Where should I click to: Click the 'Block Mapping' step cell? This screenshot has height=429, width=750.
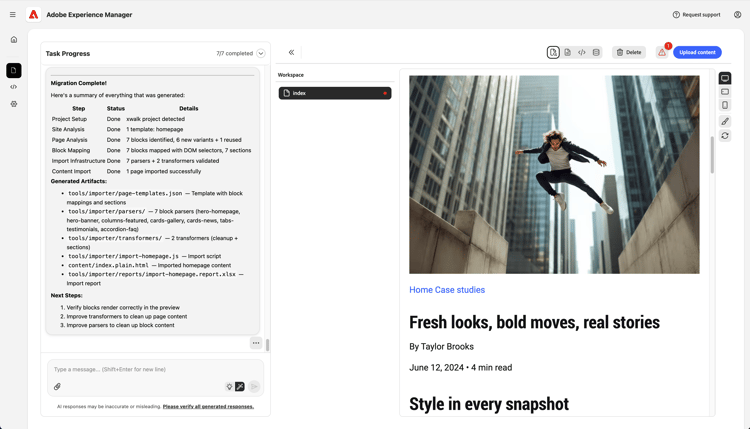click(x=71, y=150)
